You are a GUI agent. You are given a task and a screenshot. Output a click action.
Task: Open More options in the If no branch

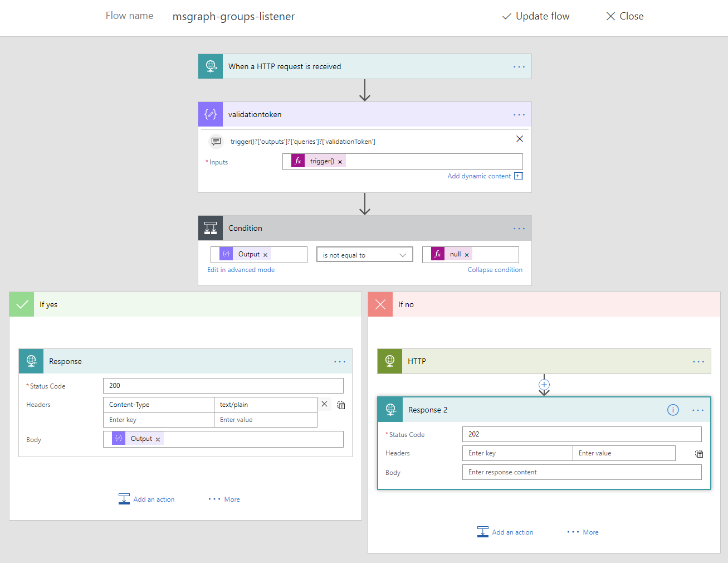click(x=583, y=532)
